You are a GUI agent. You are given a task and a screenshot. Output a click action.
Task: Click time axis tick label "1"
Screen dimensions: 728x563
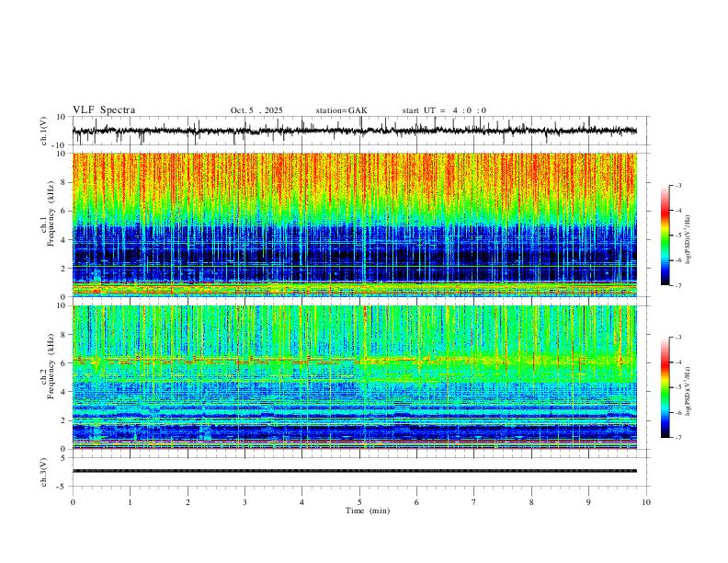pos(130,502)
